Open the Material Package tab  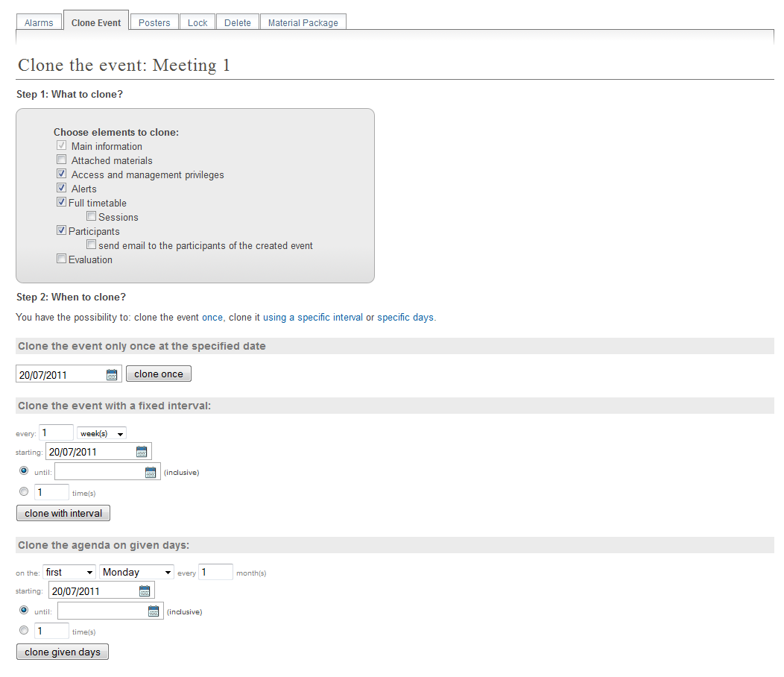(303, 22)
